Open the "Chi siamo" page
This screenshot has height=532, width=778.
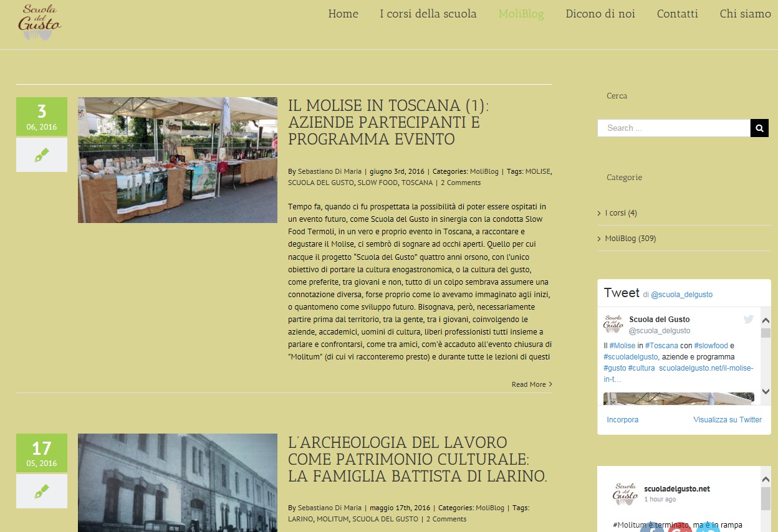[745, 14]
